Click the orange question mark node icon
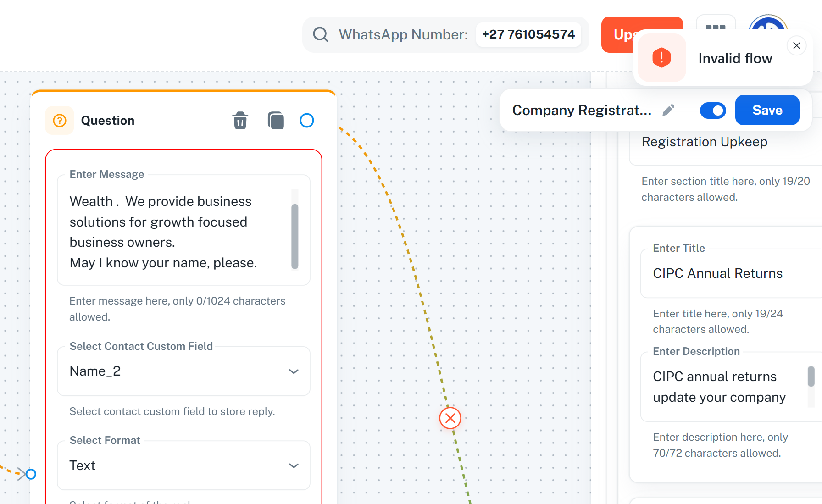This screenshot has width=822, height=504. [60, 121]
